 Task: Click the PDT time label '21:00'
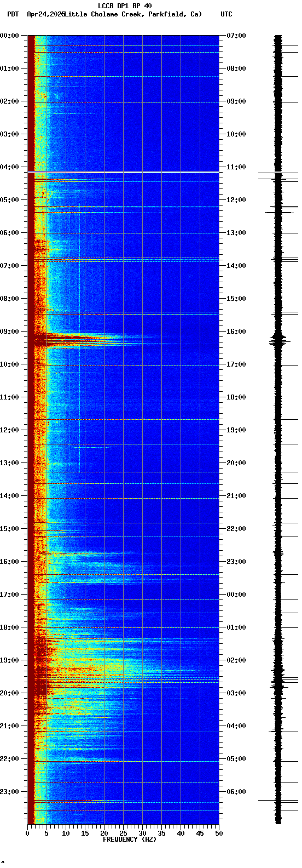[9, 726]
